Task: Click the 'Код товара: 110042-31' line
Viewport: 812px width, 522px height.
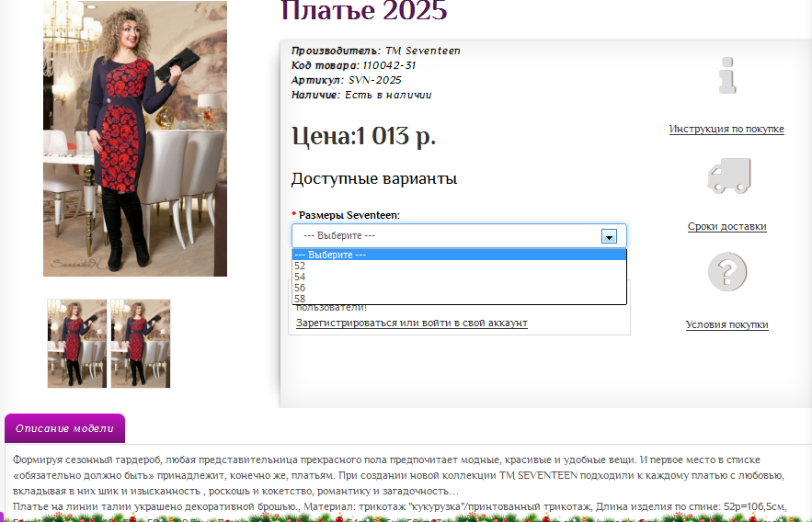Action: [354, 65]
